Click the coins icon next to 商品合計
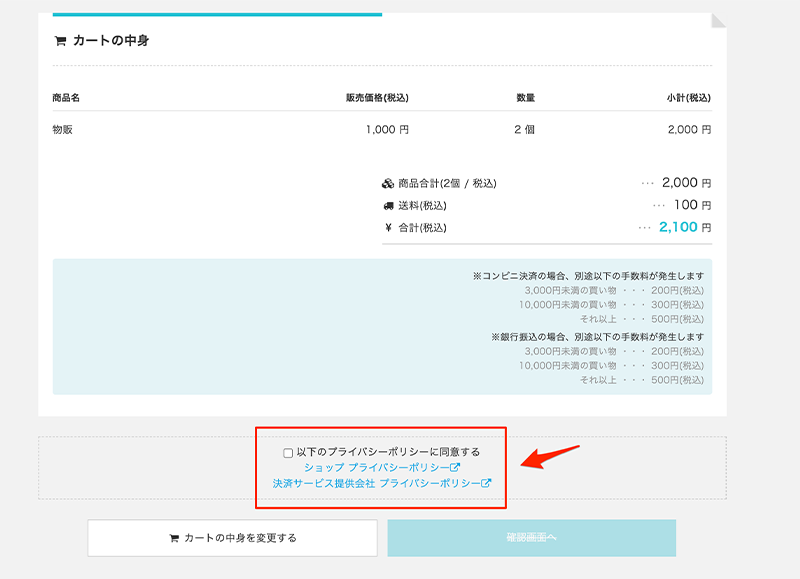The image size is (800, 579). point(388,184)
